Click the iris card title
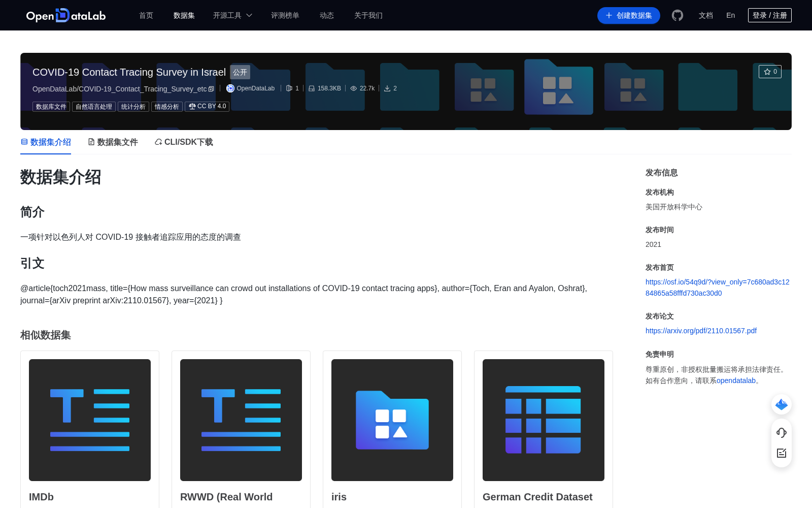Viewport: 812px width, 508px height. tap(339, 497)
